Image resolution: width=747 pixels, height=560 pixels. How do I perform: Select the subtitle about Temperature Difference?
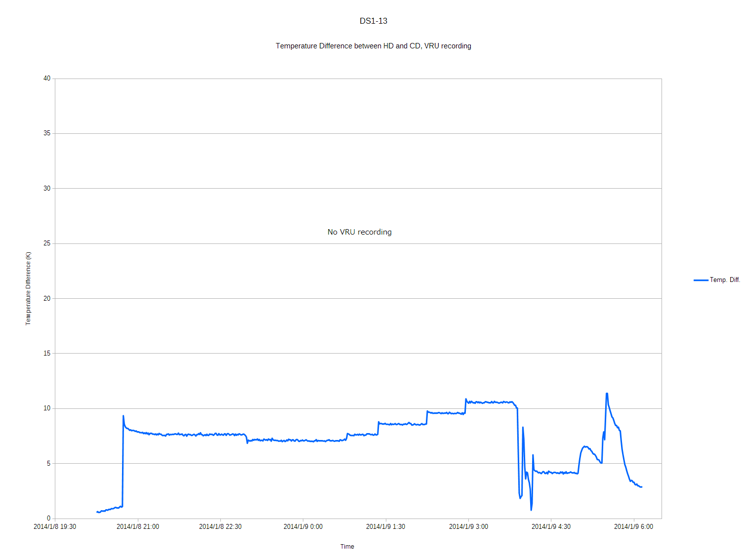coord(373,46)
